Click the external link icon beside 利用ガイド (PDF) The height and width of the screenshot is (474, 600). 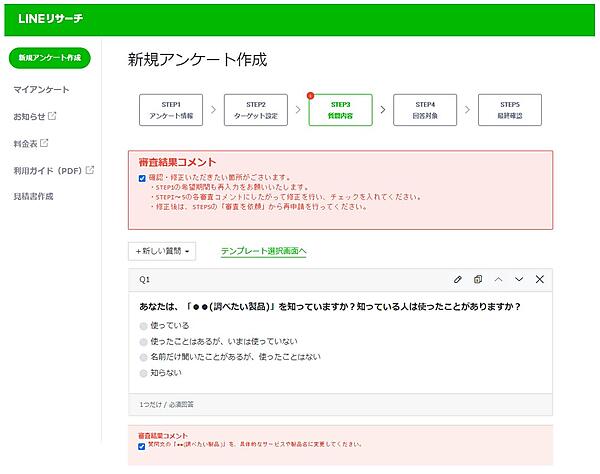(x=90, y=169)
